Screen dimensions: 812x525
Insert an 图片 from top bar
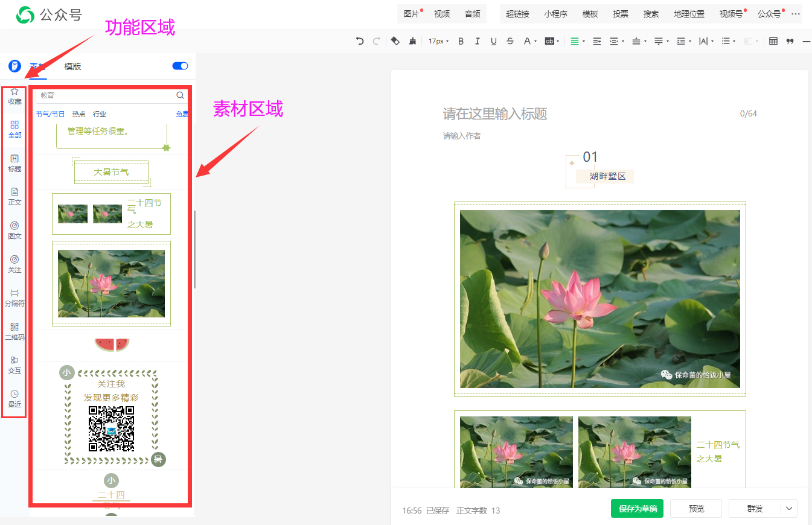click(x=411, y=14)
